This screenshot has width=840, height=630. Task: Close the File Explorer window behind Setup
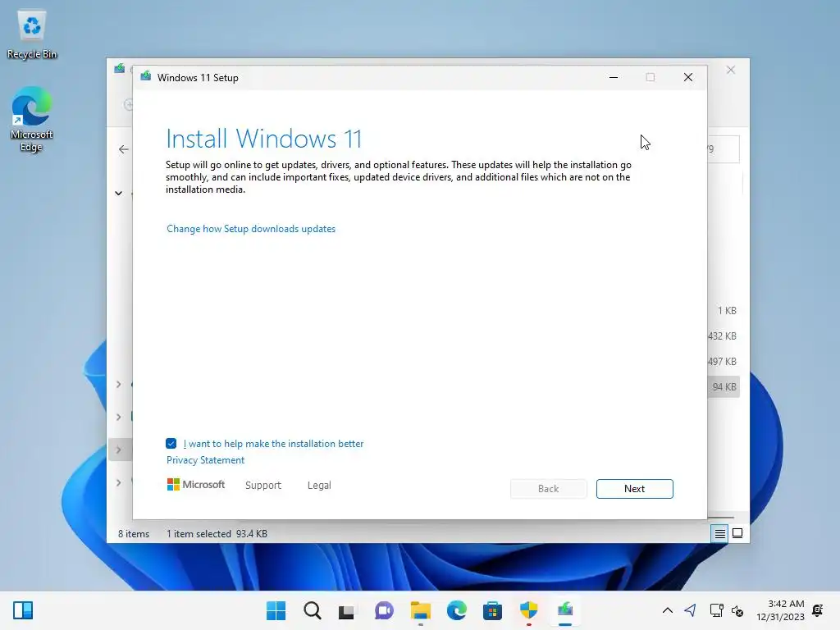pyautogui.click(x=731, y=71)
